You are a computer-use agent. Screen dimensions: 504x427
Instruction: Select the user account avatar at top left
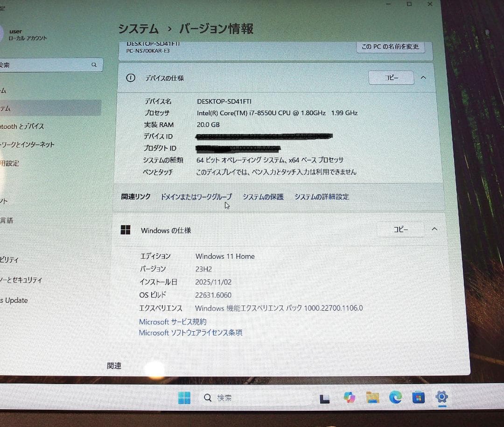click(4, 33)
